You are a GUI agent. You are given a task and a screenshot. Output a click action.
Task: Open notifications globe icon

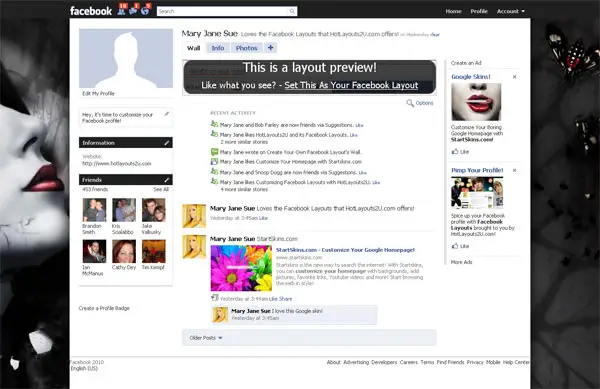pyautogui.click(x=145, y=11)
